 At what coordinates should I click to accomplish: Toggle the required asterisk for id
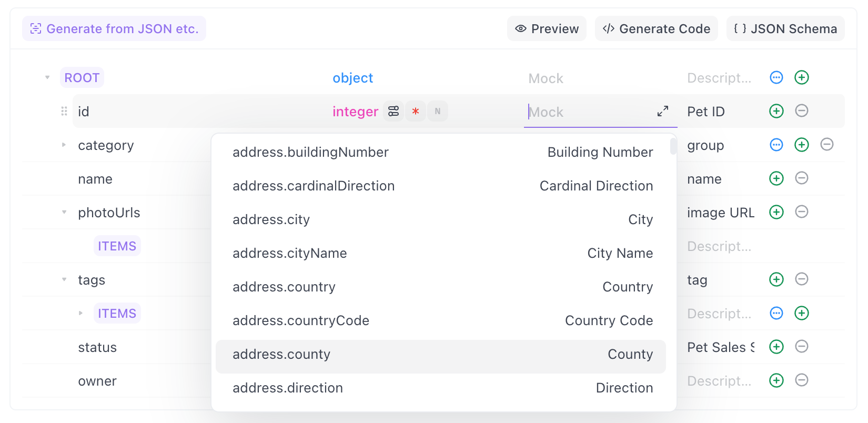point(416,112)
